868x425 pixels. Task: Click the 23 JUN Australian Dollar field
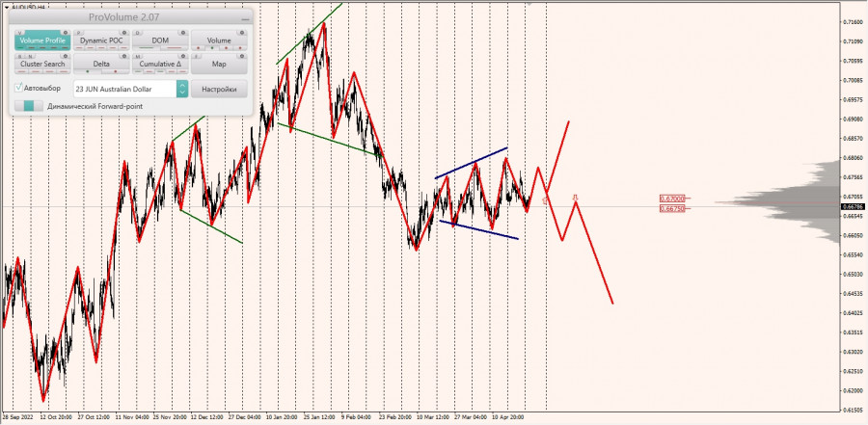coord(125,89)
